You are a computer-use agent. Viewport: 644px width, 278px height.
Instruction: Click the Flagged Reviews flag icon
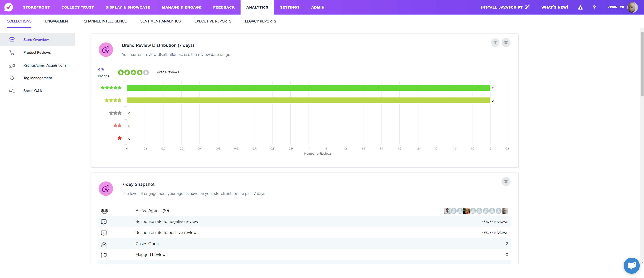[104, 255]
